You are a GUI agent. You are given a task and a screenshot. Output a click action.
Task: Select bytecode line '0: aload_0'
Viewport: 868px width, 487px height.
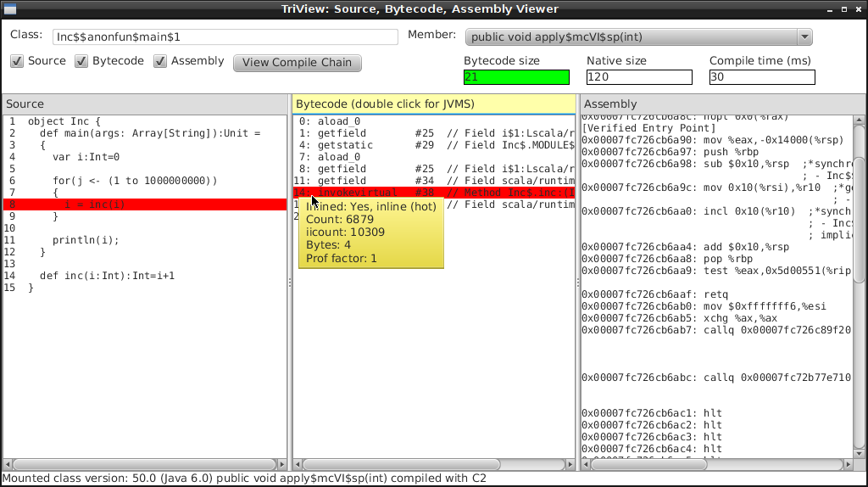pyautogui.click(x=434, y=121)
